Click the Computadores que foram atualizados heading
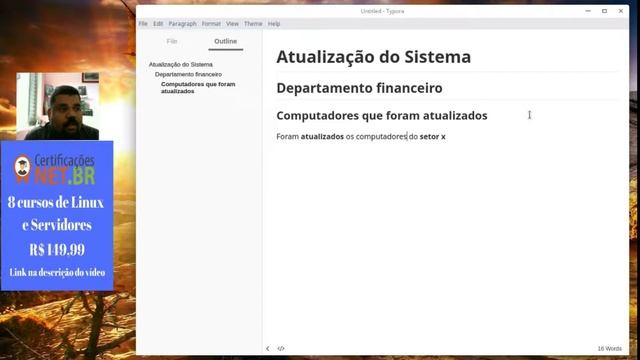The height and width of the screenshot is (360, 640). (x=382, y=116)
